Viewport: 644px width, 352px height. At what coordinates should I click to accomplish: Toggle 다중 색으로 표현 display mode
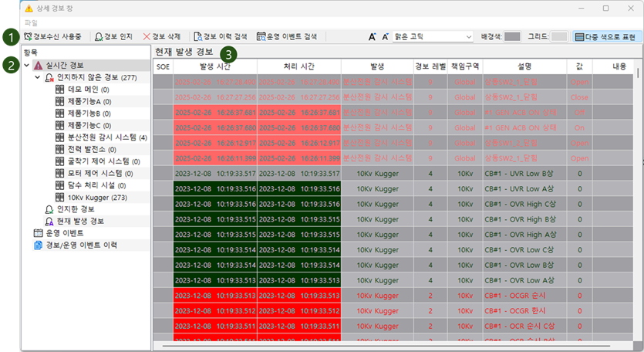(605, 36)
